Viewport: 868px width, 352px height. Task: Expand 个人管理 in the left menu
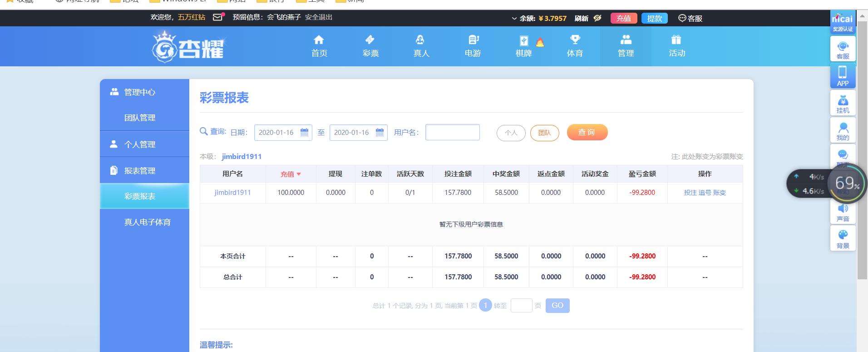pyautogui.click(x=144, y=144)
